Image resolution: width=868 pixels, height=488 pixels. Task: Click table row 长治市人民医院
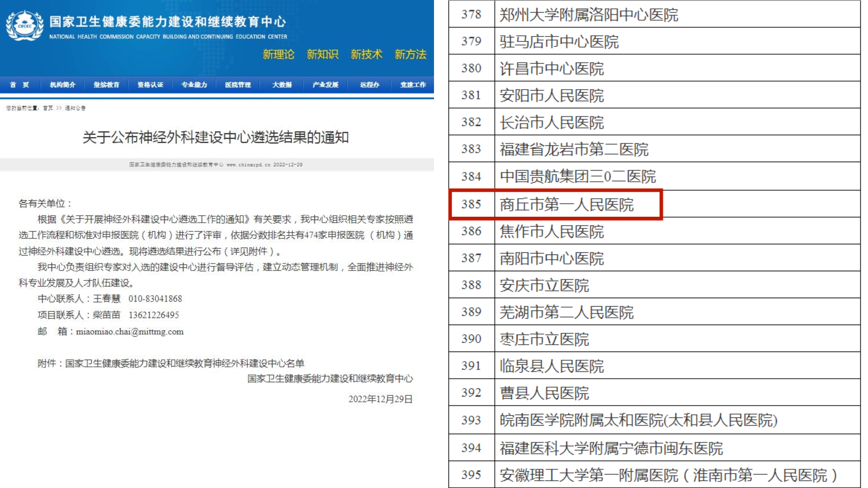(654, 122)
